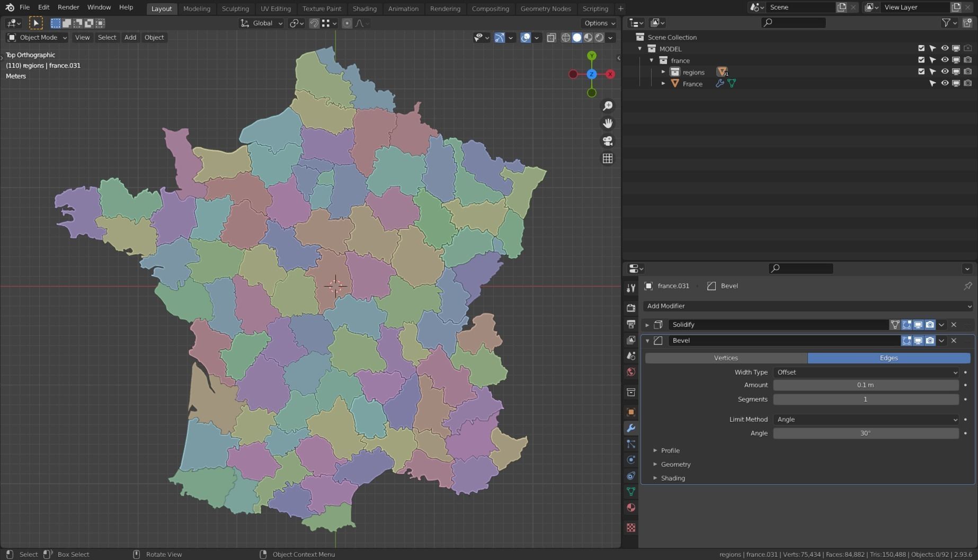Toggle camera view in viewport
Image resolution: width=978 pixels, height=560 pixels.
(608, 141)
